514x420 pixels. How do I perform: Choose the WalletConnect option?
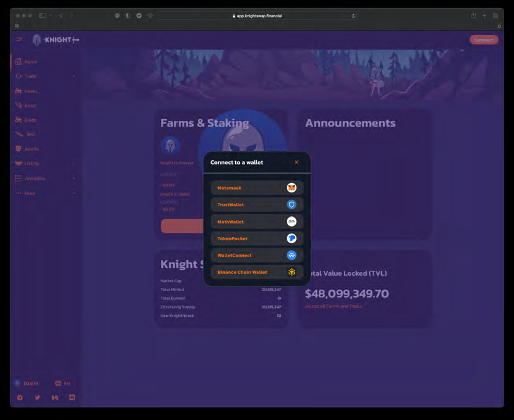tap(257, 255)
